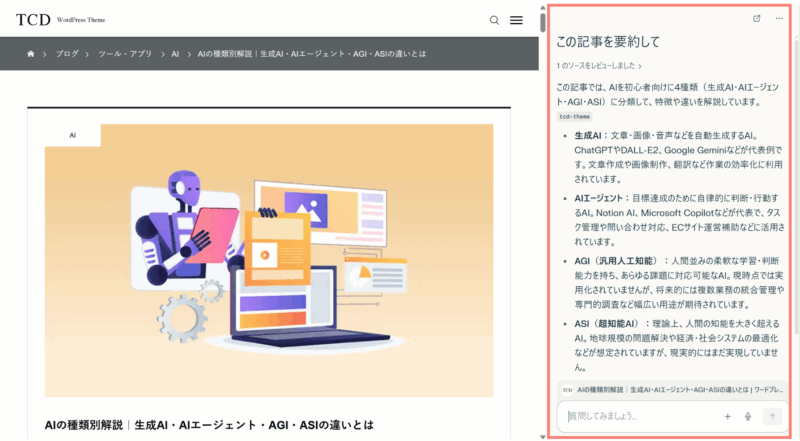Select the AI breadcrumb link

point(175,54)
